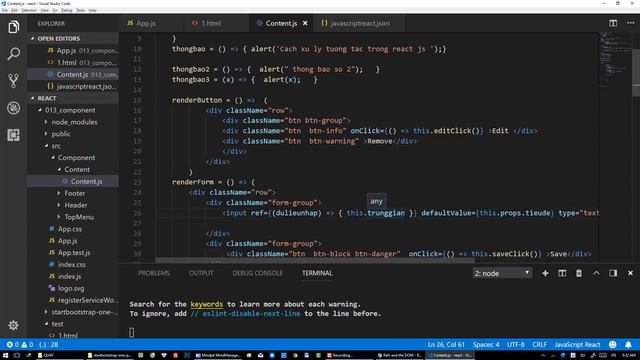The image size is (640, 360).
Task: Open the terminal selector '2: node' dropdown
Action: [x=502, y=273]
